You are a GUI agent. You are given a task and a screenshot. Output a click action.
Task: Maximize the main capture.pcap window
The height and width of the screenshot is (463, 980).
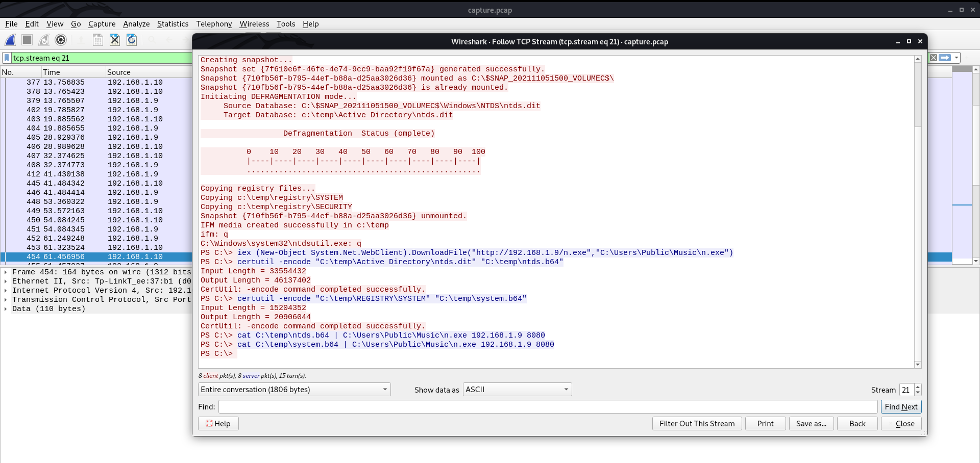[x=962, y=10]
